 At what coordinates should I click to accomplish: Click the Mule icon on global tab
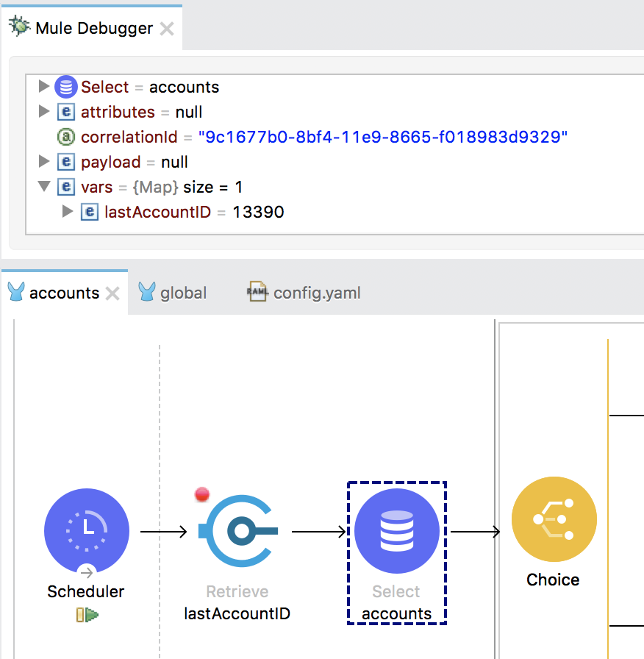147,291
